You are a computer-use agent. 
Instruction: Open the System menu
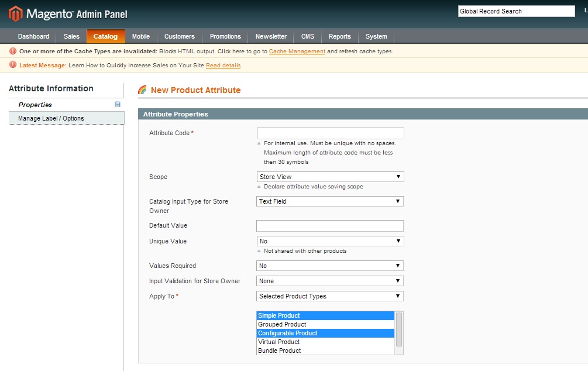click(376, 36)
